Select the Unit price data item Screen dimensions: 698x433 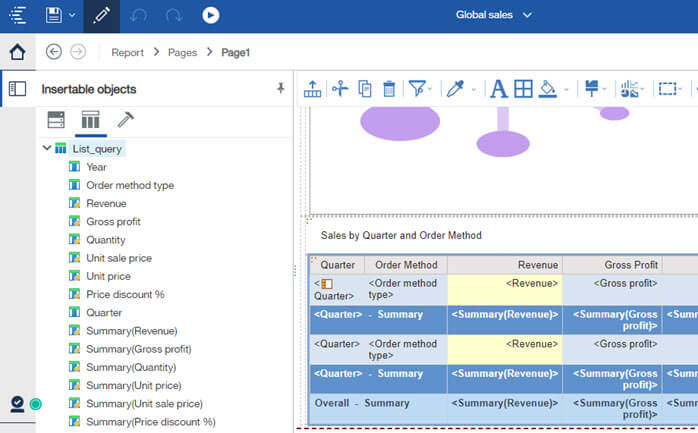pos(108,276)
